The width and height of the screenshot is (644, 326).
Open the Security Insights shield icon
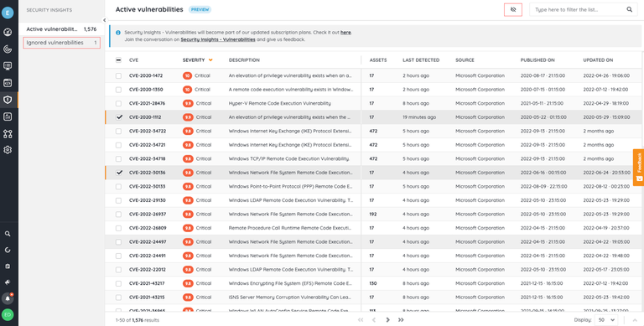click(8, 100)
